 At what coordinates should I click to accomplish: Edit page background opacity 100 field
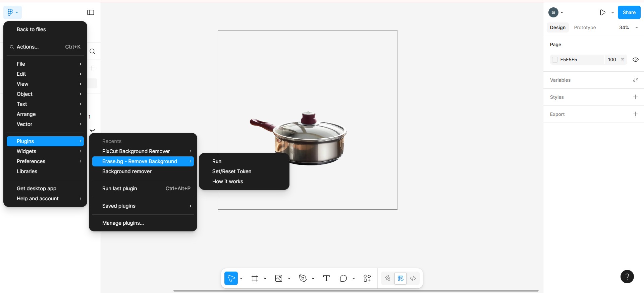(x=612, y=60)
